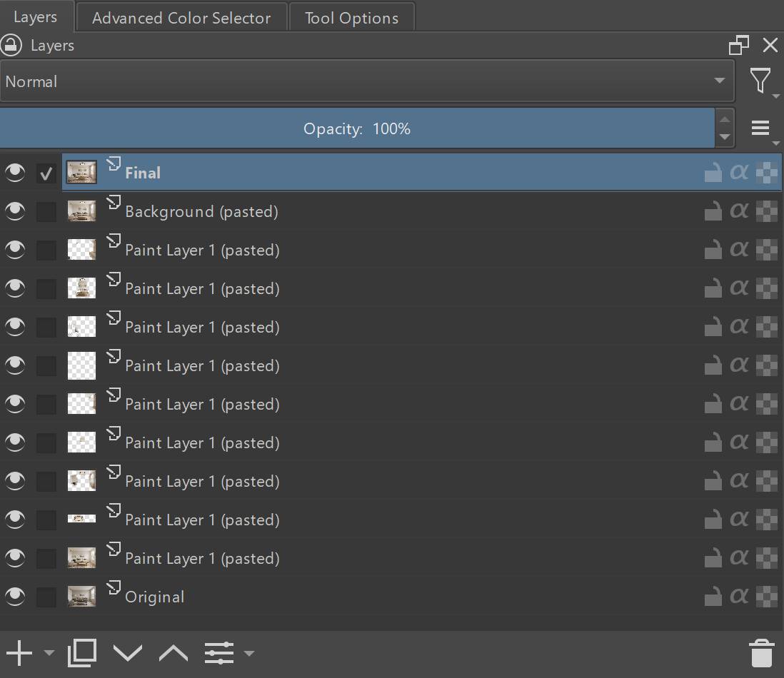Add a new layer with plus icon

pos(19,653)
